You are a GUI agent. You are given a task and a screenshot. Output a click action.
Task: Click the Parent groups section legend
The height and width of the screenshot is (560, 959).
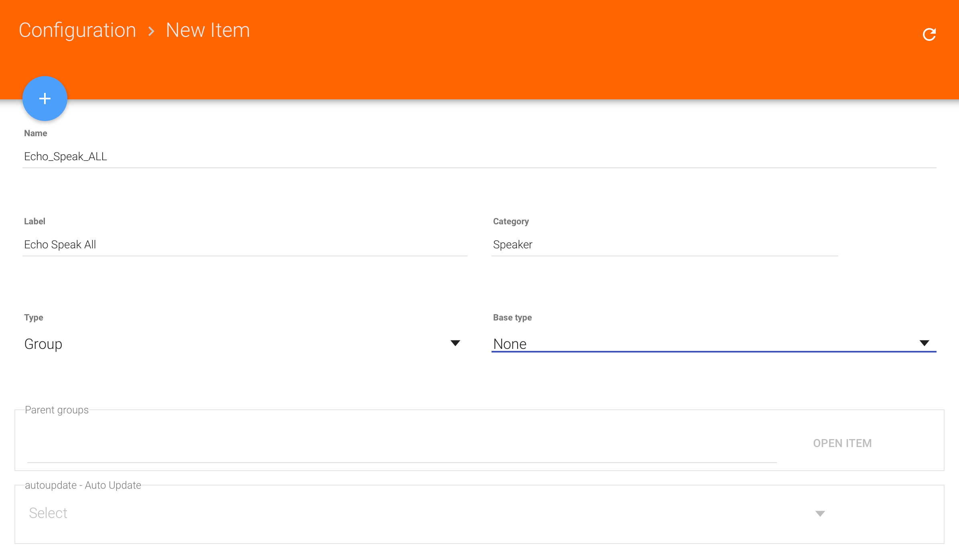click(57, 410)
